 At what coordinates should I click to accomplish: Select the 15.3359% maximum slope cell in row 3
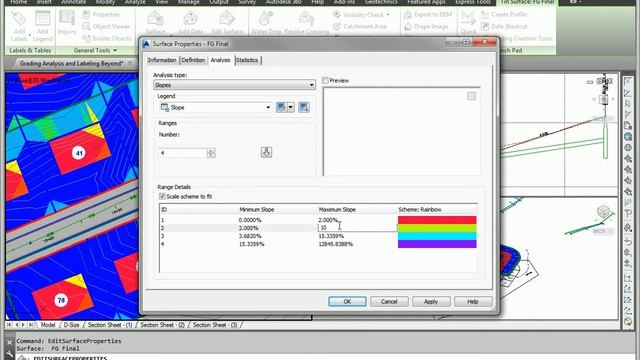[331, 236]
